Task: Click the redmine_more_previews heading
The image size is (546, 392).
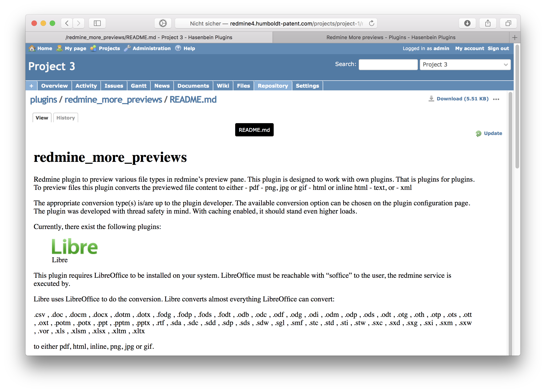Action: point(110,158)
